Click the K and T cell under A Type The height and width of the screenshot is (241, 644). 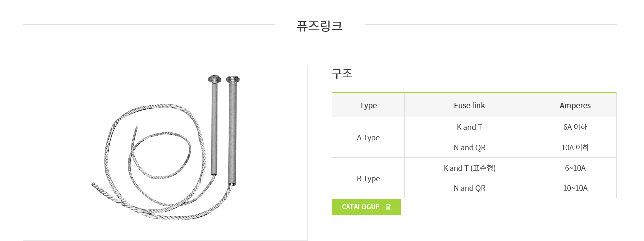[469, 127]
